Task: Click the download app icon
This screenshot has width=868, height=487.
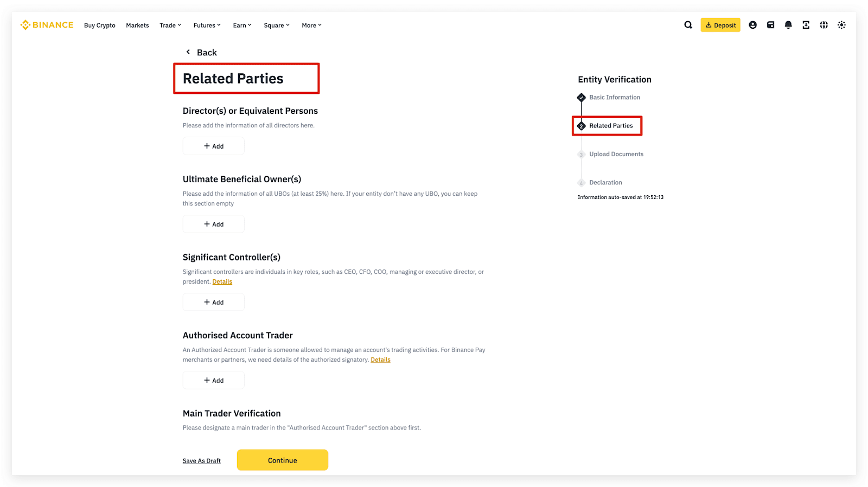Action: point(806,25)
